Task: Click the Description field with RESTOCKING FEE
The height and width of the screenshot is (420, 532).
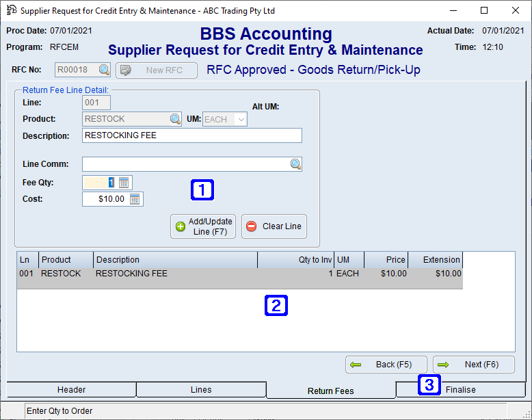Action: [192, 135]
